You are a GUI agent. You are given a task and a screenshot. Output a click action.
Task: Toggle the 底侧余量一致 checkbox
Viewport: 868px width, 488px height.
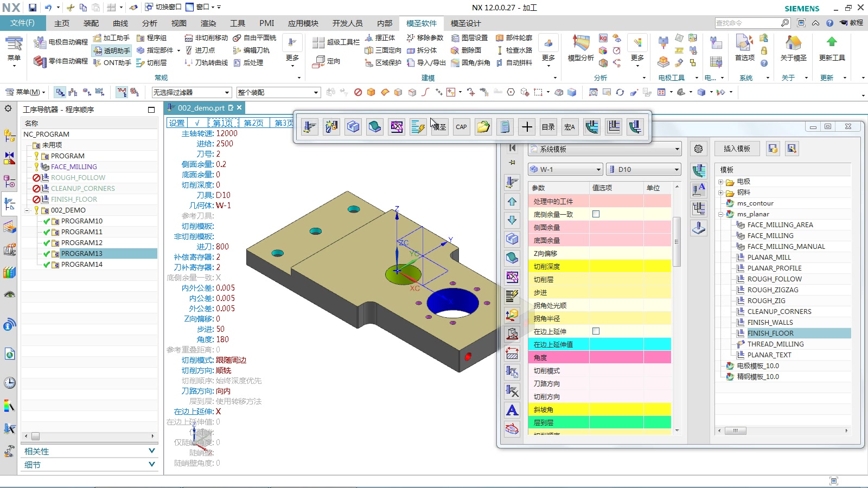tap(596, 214)
